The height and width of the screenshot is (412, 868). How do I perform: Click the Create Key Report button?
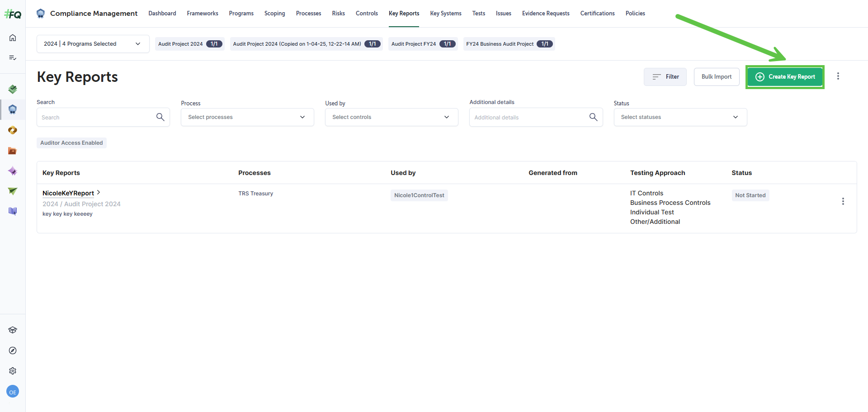[x=785, y=77]
